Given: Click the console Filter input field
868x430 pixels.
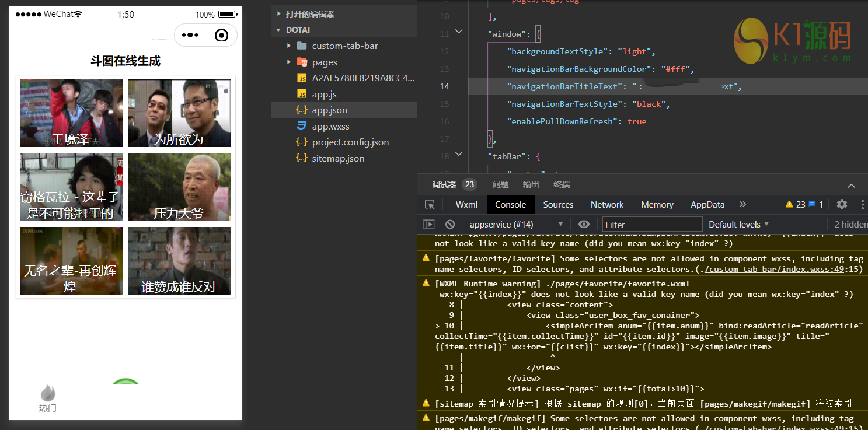Looking at the screenshot, I should (x=652, y=225).
